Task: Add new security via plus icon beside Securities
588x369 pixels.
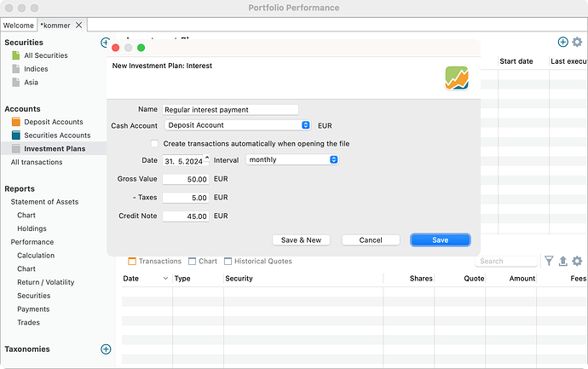Action: click(106, 43)
